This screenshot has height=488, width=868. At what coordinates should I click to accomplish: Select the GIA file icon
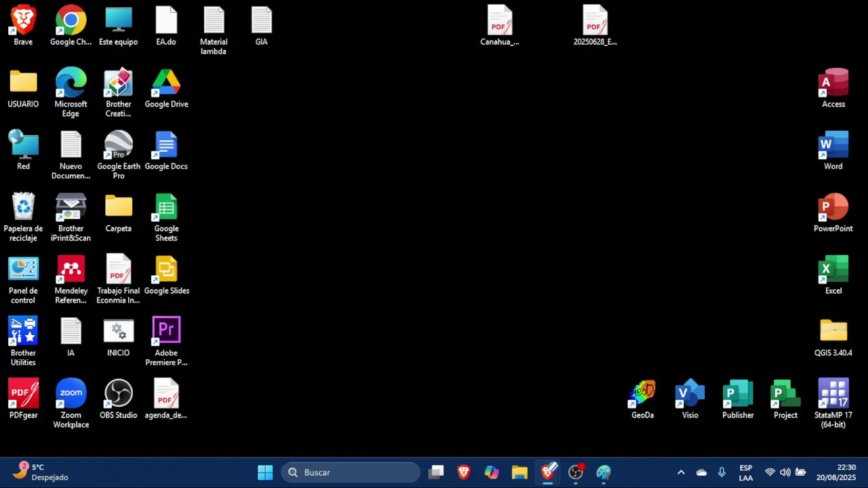[x=261, y=26]
